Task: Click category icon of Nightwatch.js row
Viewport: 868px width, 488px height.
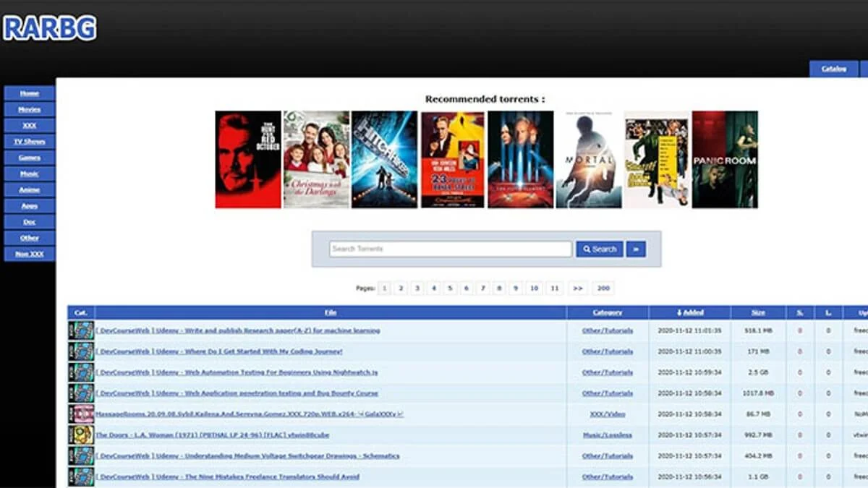Action: point(81,372)
